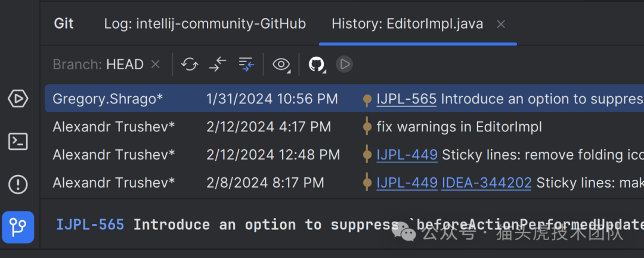Viewport: 644px width, 258px height.
Task: Click the Refresh history icon
Action: coord(190,64)
